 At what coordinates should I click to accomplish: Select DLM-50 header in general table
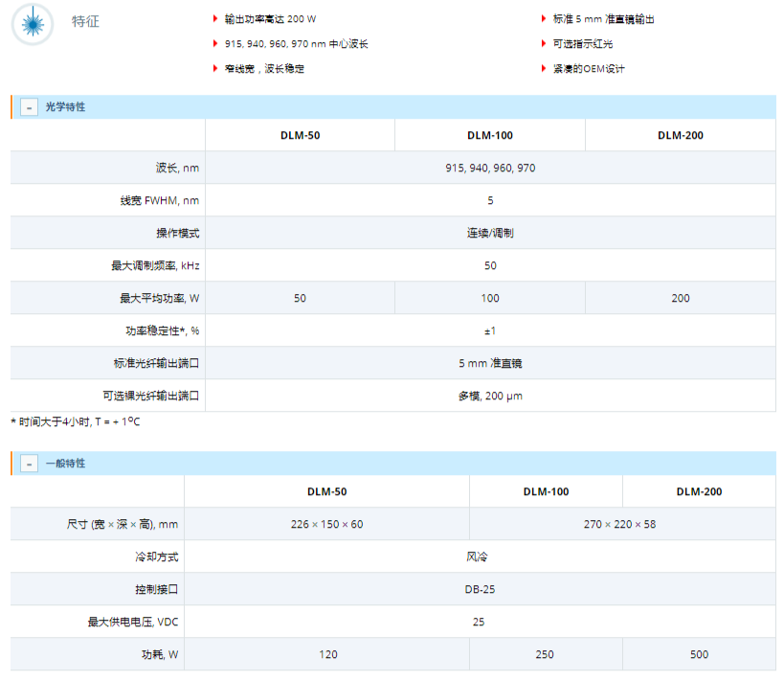[327, 492]
